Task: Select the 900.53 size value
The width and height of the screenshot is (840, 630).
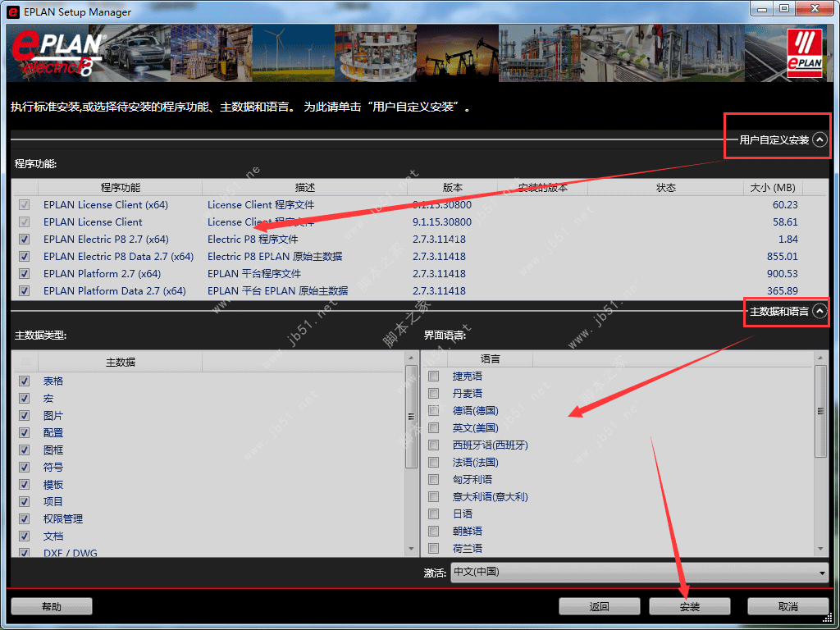Action: [782, 273]
